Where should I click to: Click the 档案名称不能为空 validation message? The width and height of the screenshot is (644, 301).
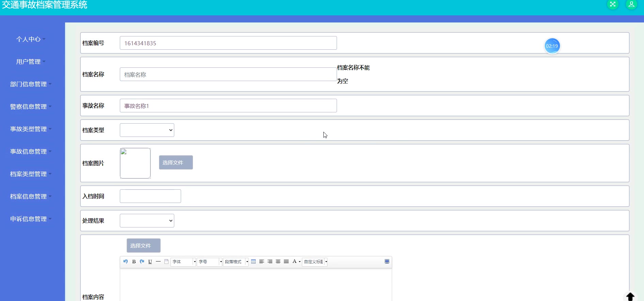point(353,74)
